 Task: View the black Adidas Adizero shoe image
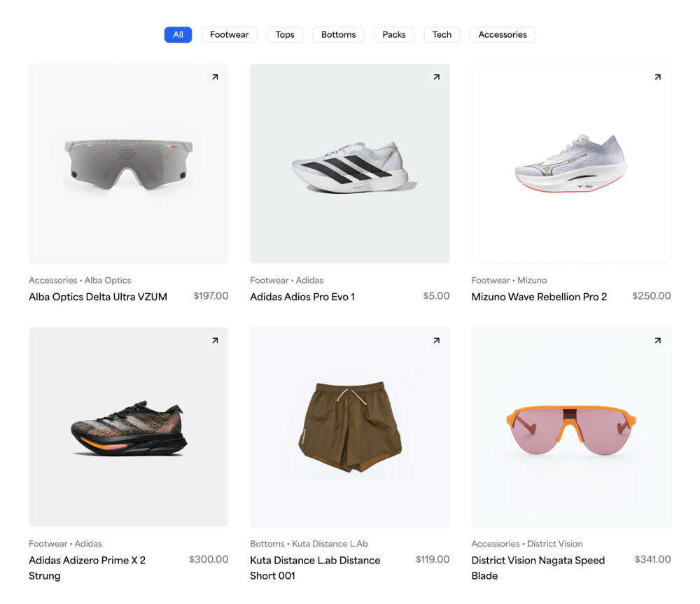(129, 427)
